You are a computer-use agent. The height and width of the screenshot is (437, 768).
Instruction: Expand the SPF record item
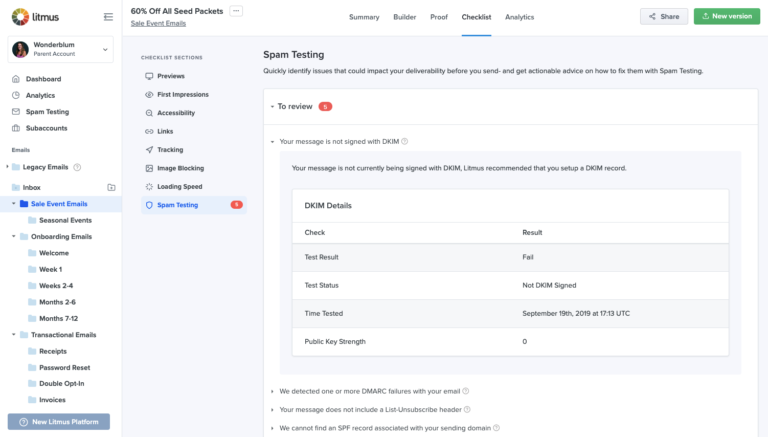(272, 428)
